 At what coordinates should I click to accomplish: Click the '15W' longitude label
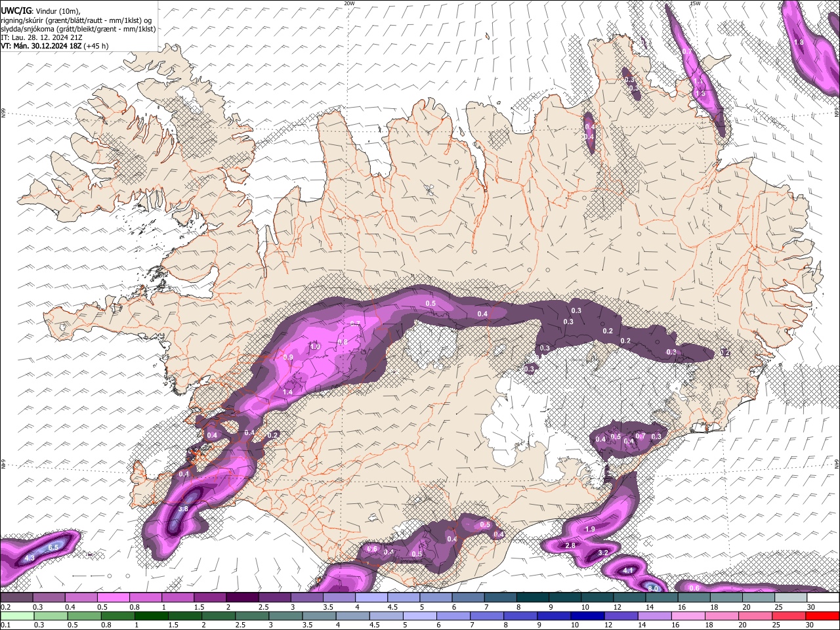pos(695,3)
